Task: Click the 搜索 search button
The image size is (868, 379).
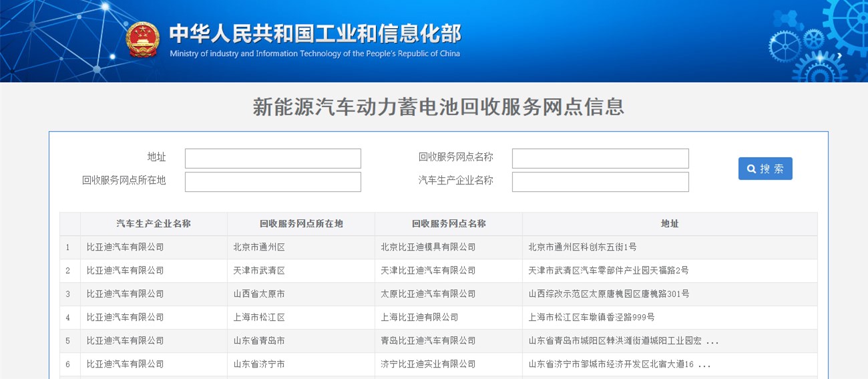Action: (765, 168)
